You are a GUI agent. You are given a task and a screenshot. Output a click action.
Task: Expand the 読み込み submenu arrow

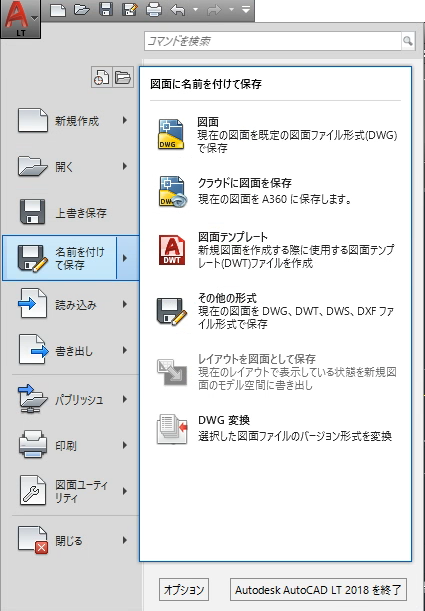click(125, 304)
